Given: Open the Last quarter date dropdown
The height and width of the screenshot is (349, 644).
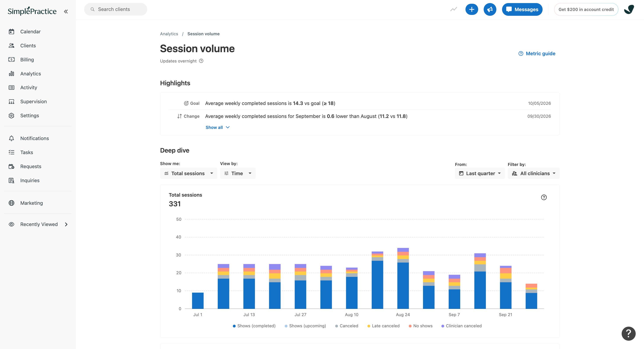Looking at the screenshot, I should 480,173.
